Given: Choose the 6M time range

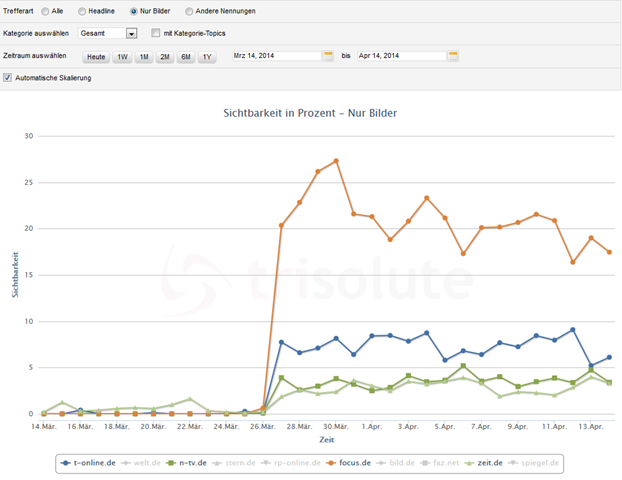Looking at the screenshot, I should click(x=186, y=57).
